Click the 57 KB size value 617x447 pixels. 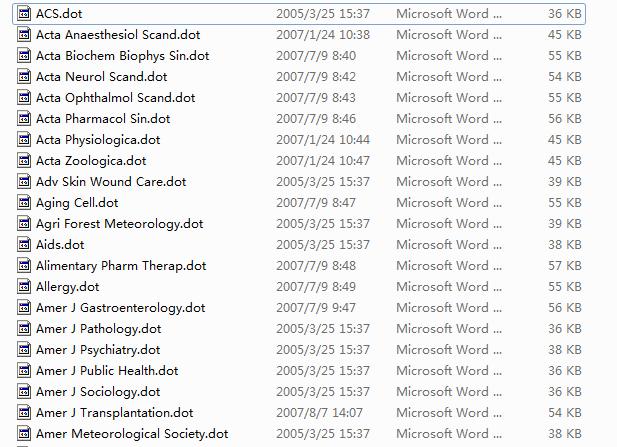pyautogui.click(x=565, y=266)
